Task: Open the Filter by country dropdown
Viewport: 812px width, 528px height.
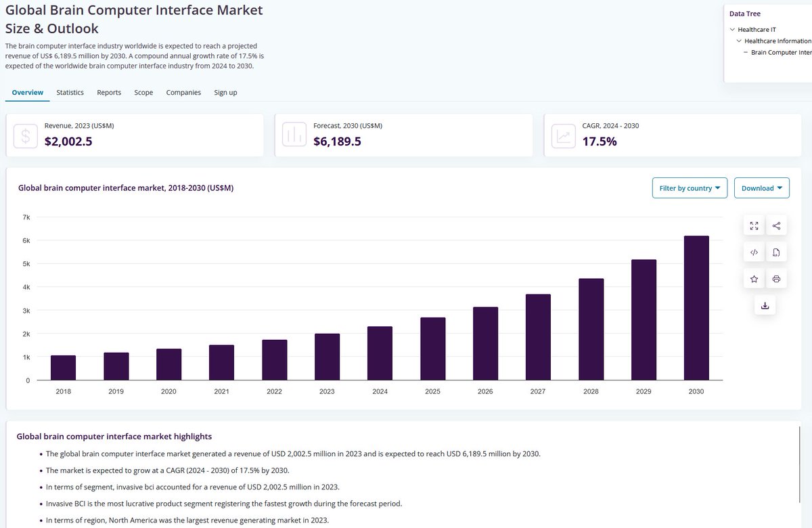Action: click(690, 188)
